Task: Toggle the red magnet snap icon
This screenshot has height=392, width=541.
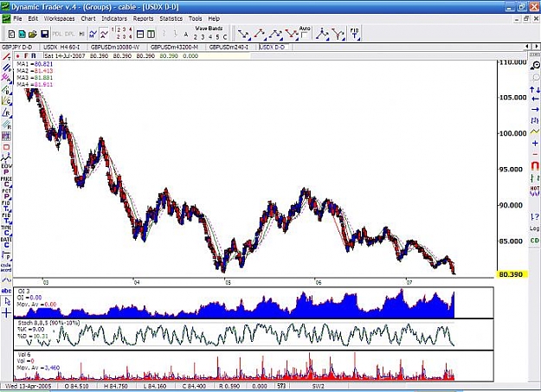Action: pos(535,166)
